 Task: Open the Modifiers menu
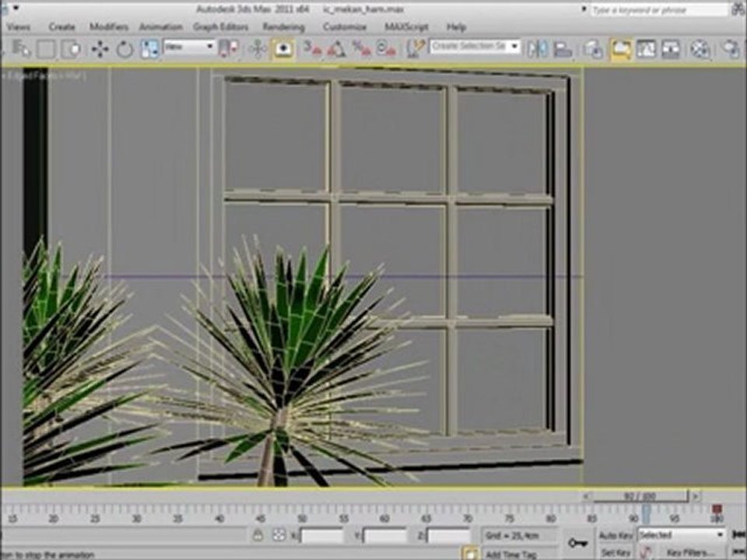point(109,27)
